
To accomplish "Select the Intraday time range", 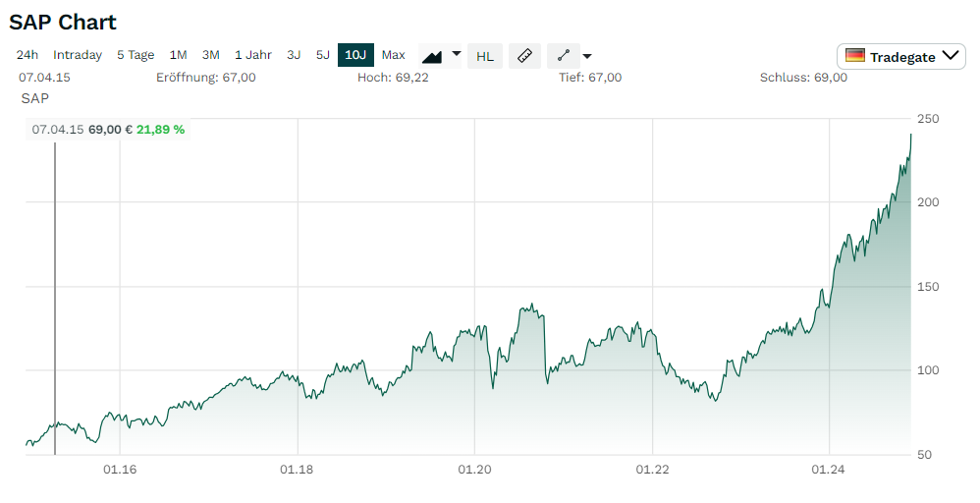I will [x=78, y=55].
